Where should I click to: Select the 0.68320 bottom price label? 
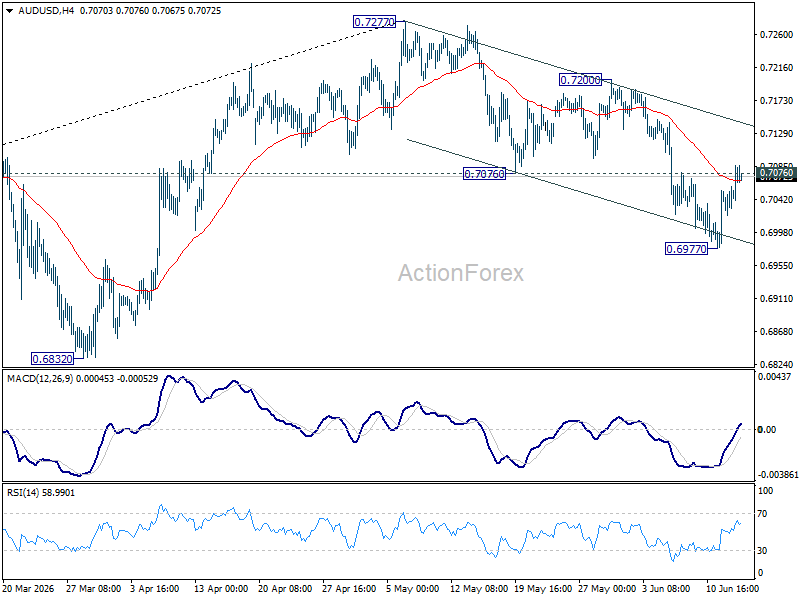(53, 359)
